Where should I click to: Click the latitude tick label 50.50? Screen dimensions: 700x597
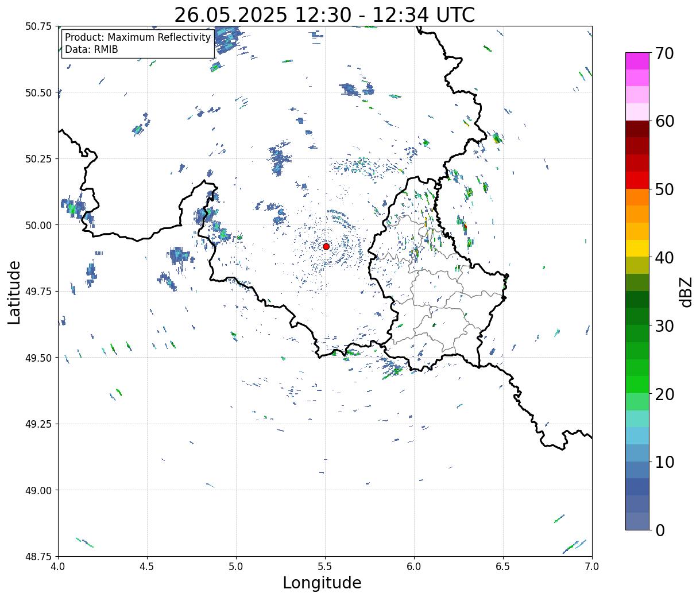point(38,92)
